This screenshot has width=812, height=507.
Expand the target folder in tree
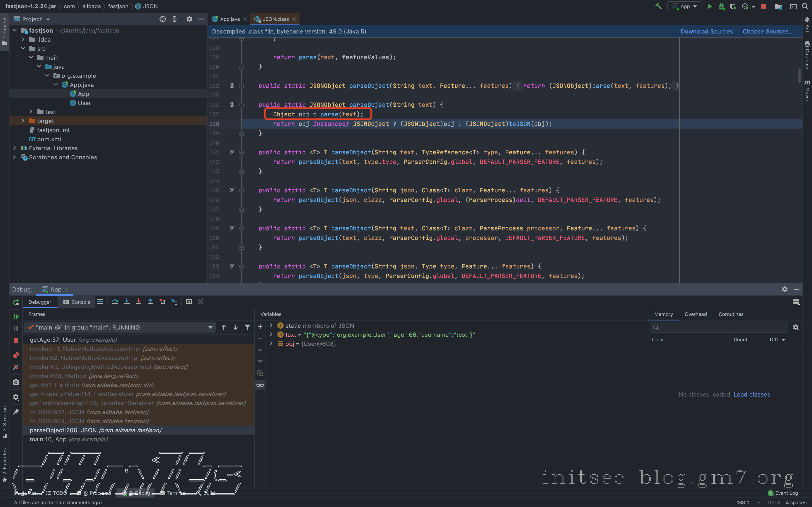23,121
